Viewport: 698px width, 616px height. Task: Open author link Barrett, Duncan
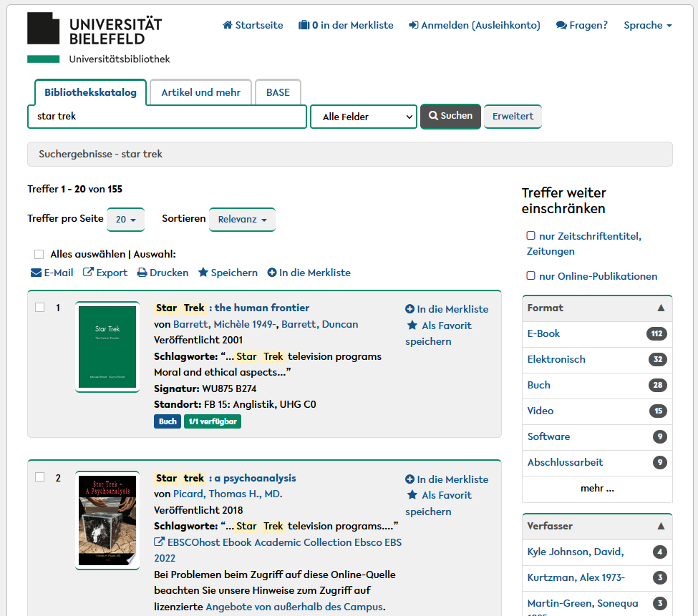click(319, 324)
